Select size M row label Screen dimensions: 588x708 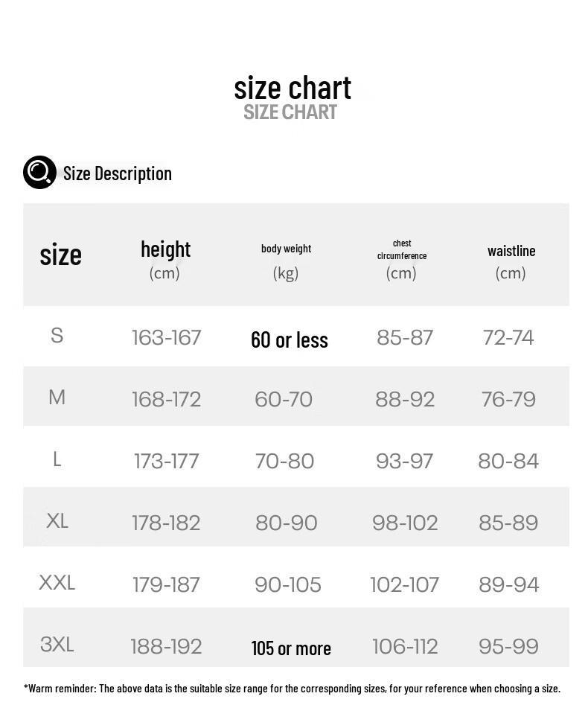point(57,398)
